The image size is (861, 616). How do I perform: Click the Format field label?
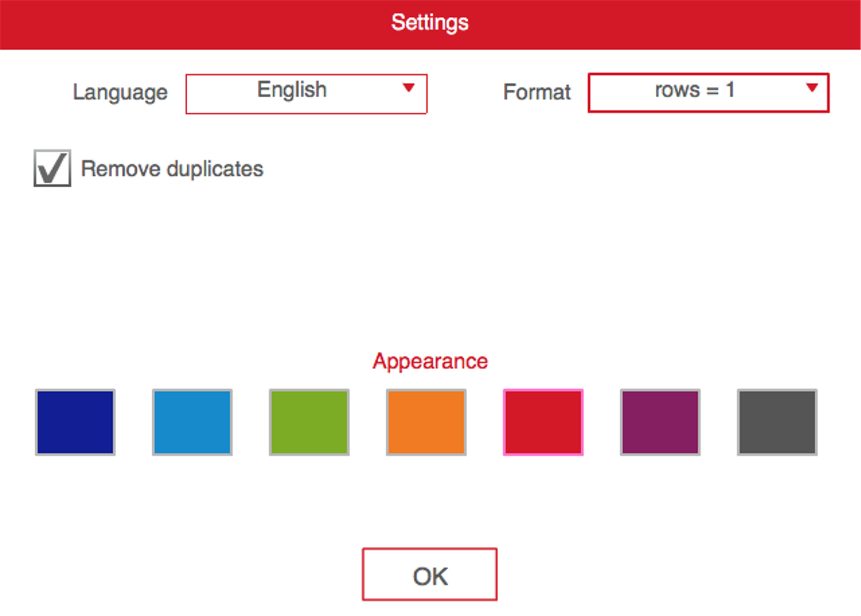tap(537, 92)
